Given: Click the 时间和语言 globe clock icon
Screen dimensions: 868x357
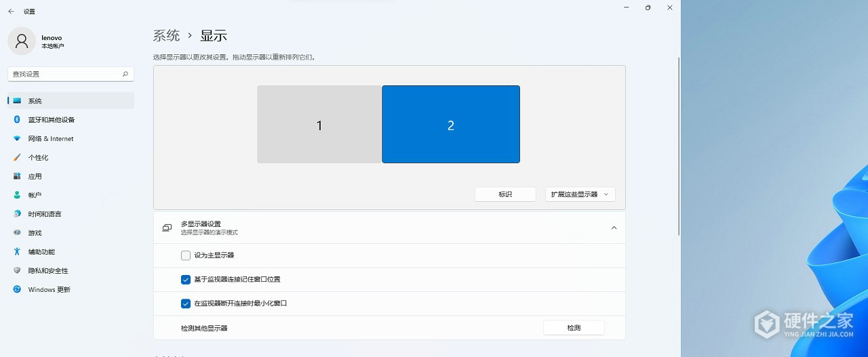Looking at the screenshot, I should coord(17,214).
